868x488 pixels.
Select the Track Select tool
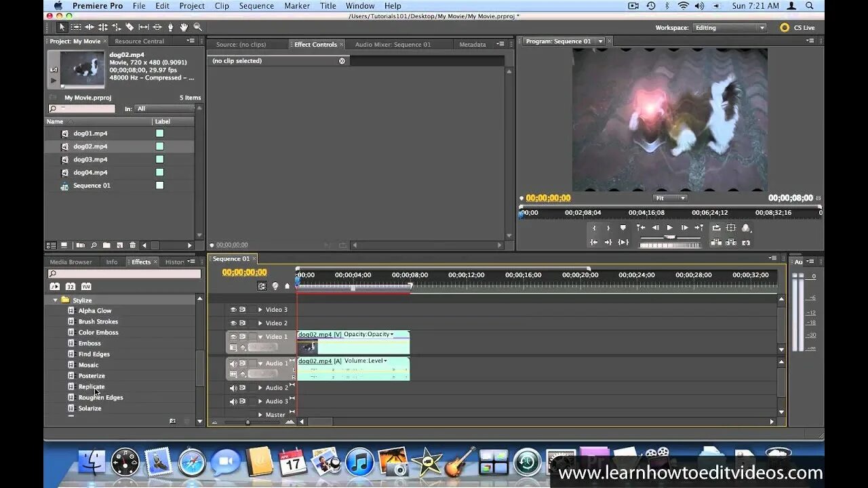[76, 27]
